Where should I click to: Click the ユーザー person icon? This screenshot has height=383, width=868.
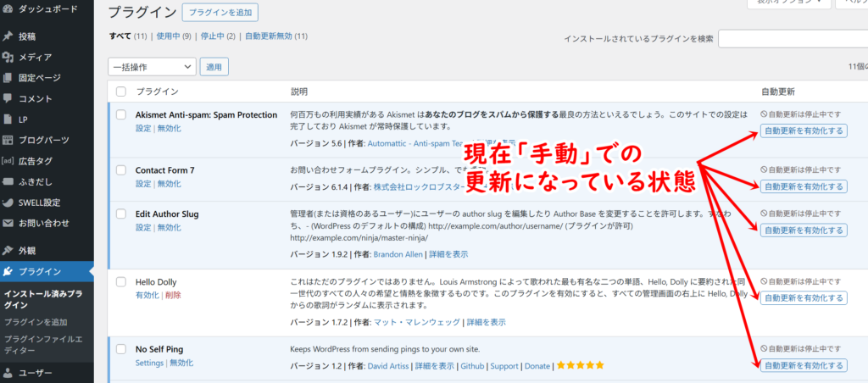tap(8, 373)
